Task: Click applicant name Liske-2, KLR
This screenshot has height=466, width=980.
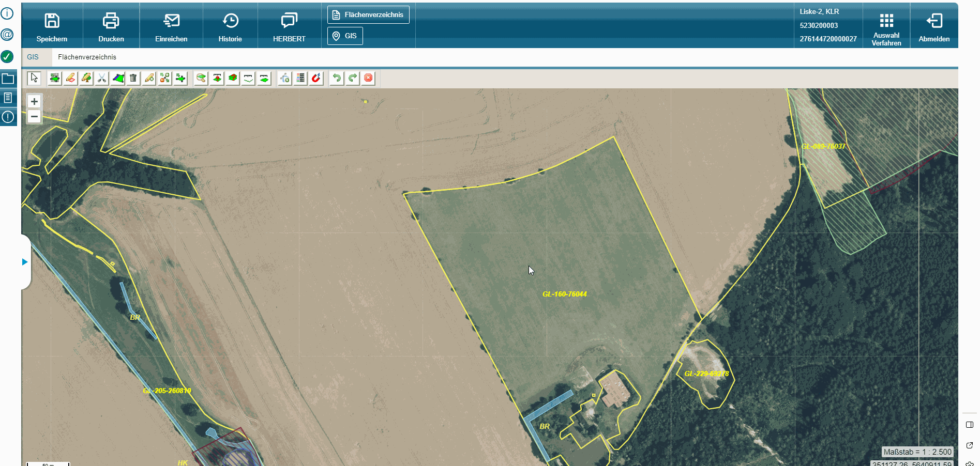Action: [819, 11]
